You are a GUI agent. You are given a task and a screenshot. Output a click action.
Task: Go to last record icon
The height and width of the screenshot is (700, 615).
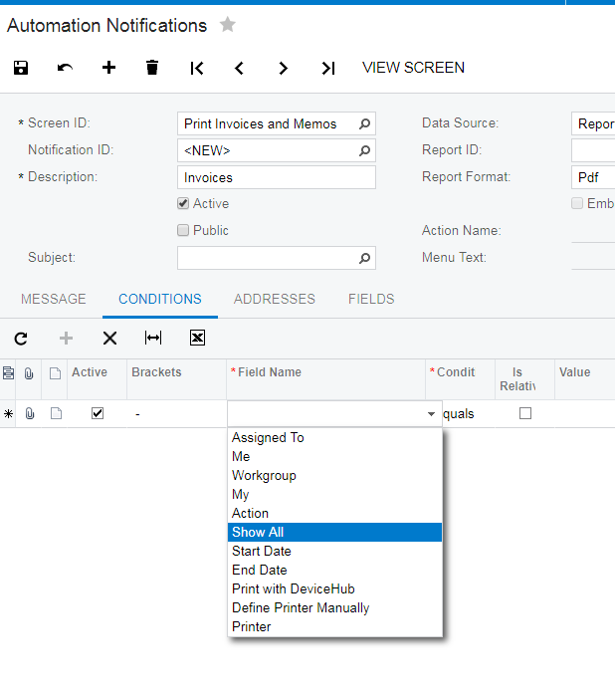point(327,68)
